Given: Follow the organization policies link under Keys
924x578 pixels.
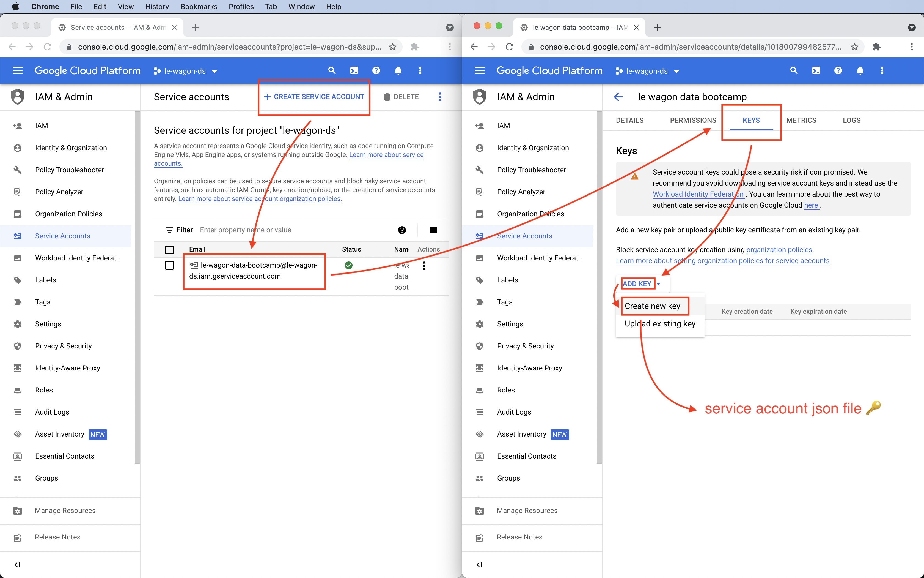Looking at the screenshot, I should 779,250.
